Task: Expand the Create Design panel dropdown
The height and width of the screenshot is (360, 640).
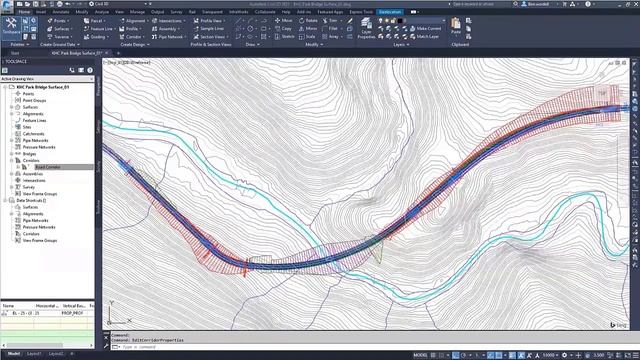Action: 135,44
